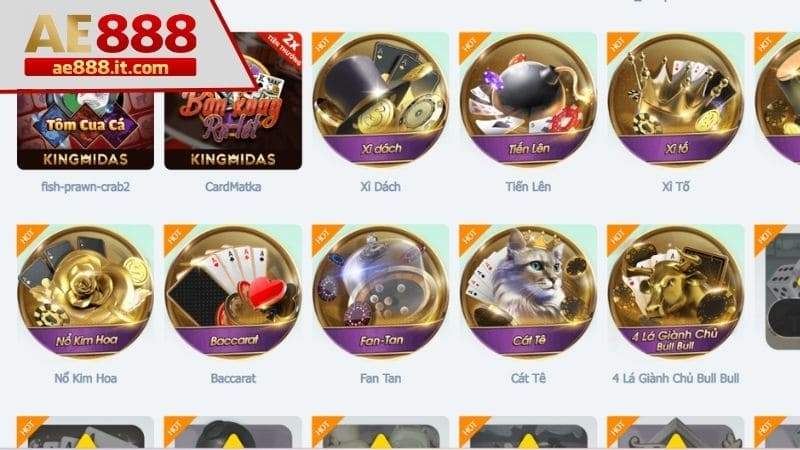
Task: Open the Nổ Kim Hoa golden rose icon
Action: coord(85,292)
